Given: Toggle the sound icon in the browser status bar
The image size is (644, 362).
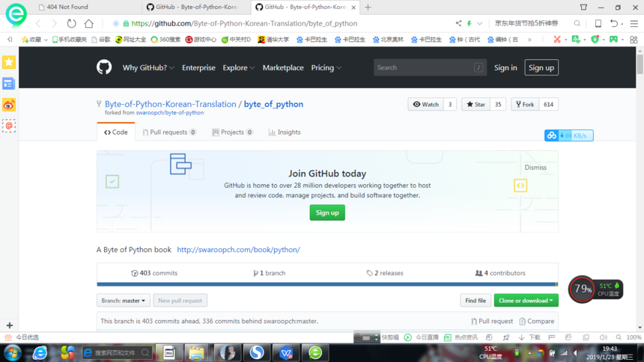Looking at the screenshot, I should point(603,337).
